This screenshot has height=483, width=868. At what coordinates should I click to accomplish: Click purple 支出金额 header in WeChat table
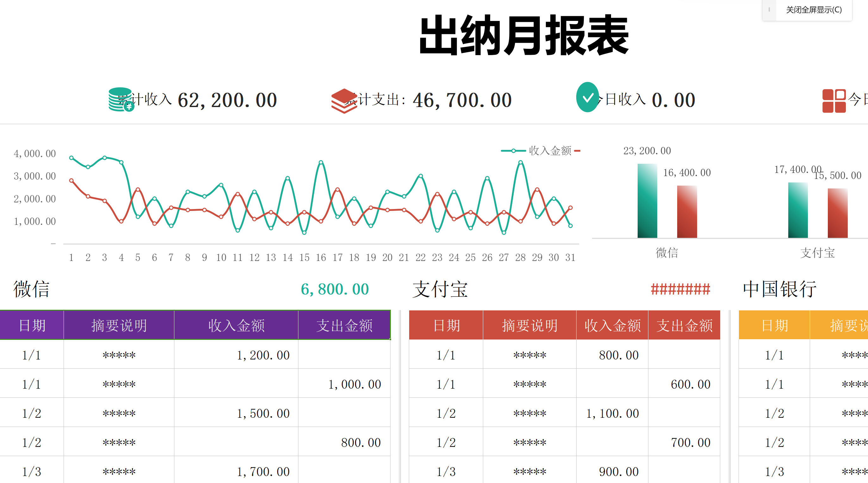coord(344,325)
